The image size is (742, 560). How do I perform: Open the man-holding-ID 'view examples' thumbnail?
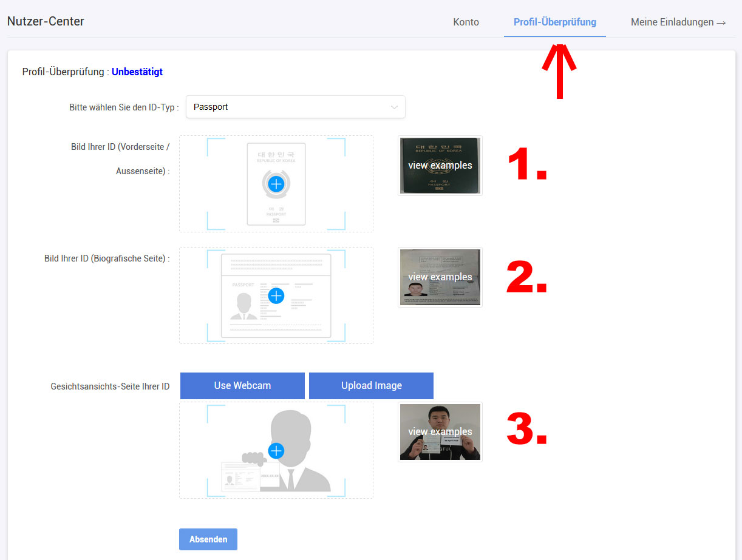pos(440,432)
